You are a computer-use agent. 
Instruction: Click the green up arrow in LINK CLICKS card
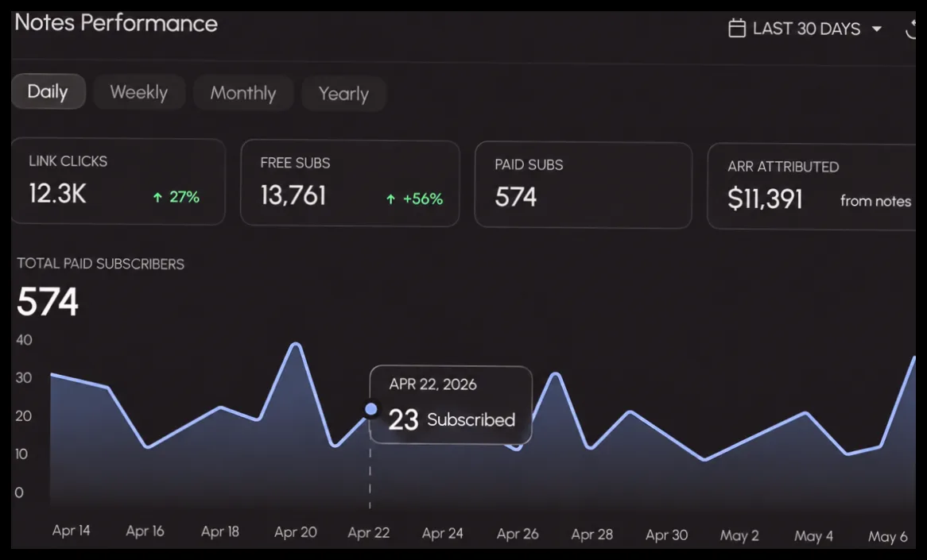pos(157,197)
